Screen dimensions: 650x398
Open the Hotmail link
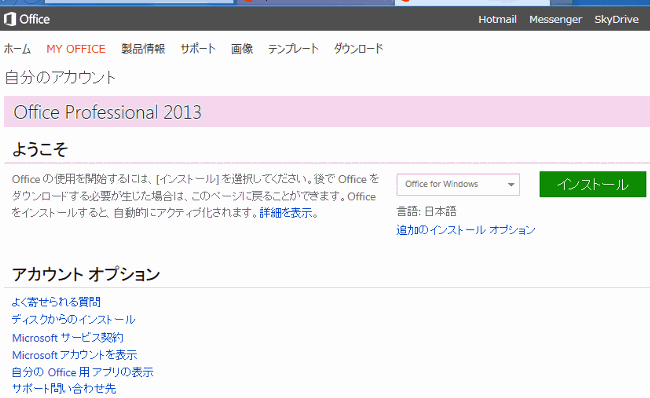tap(497, 19)
